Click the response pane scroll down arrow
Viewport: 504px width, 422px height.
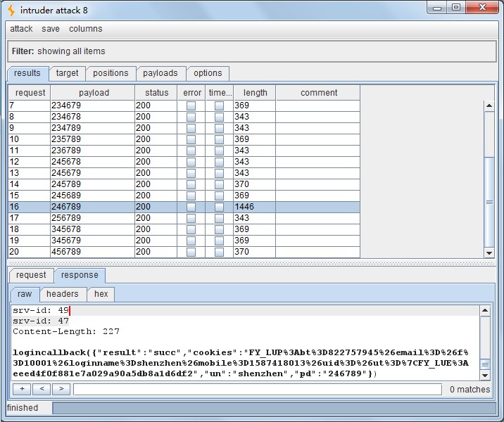tap(485, 375)
